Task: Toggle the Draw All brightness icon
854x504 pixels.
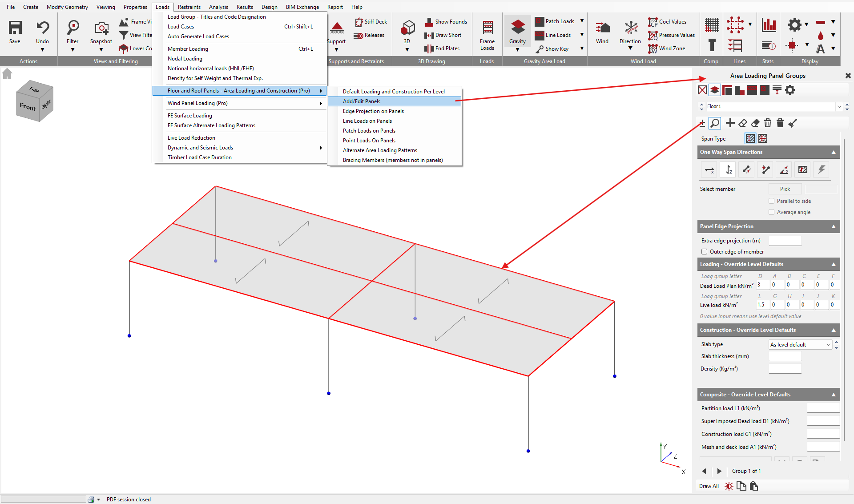Action: click(729, 486)
